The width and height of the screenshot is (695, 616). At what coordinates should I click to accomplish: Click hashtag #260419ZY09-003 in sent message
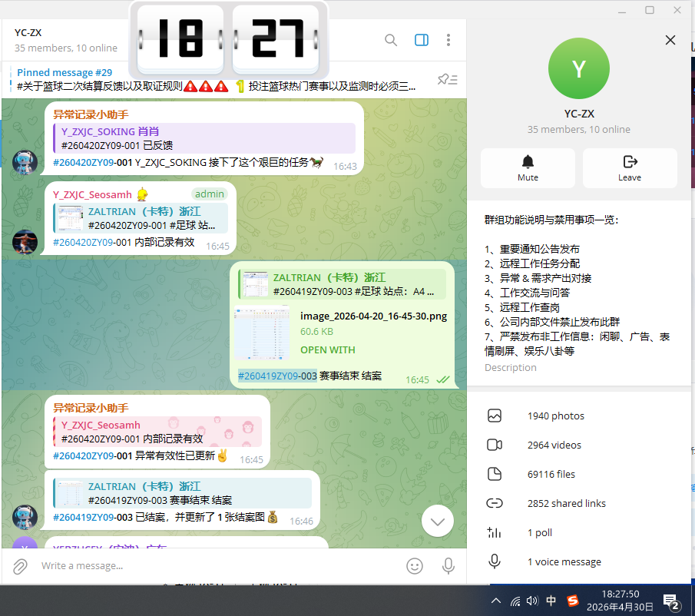277,376
